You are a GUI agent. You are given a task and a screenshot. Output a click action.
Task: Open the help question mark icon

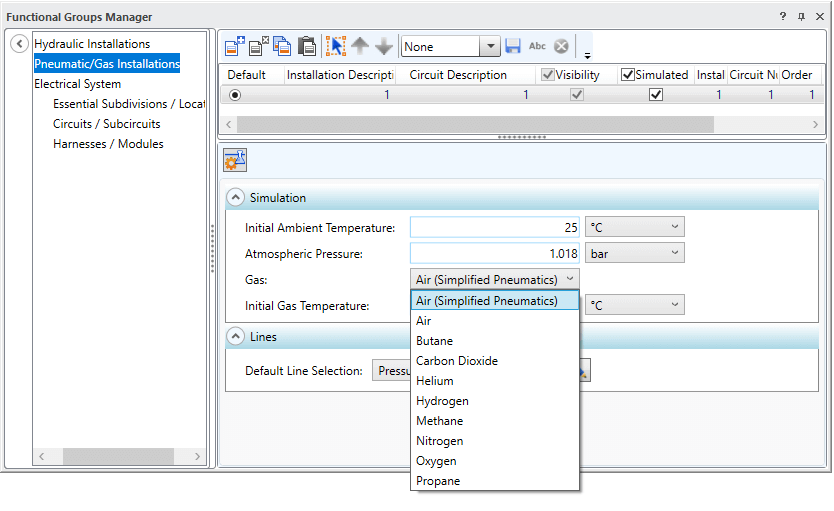[782, 16]
